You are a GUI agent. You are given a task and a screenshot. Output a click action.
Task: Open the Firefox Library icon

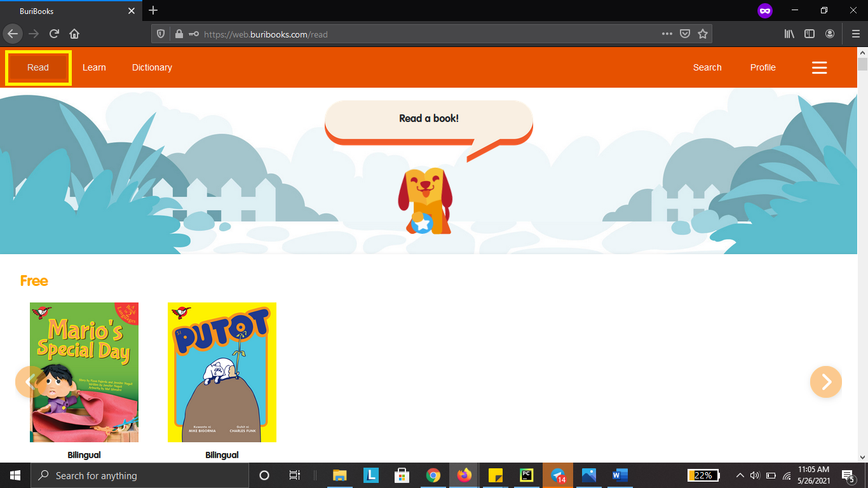point(789,34)
